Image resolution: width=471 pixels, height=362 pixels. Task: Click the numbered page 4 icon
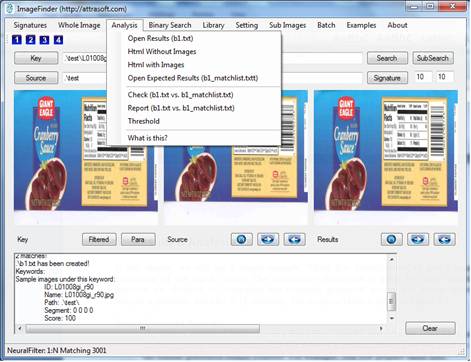pyautogui.click(x=58, y=40)
